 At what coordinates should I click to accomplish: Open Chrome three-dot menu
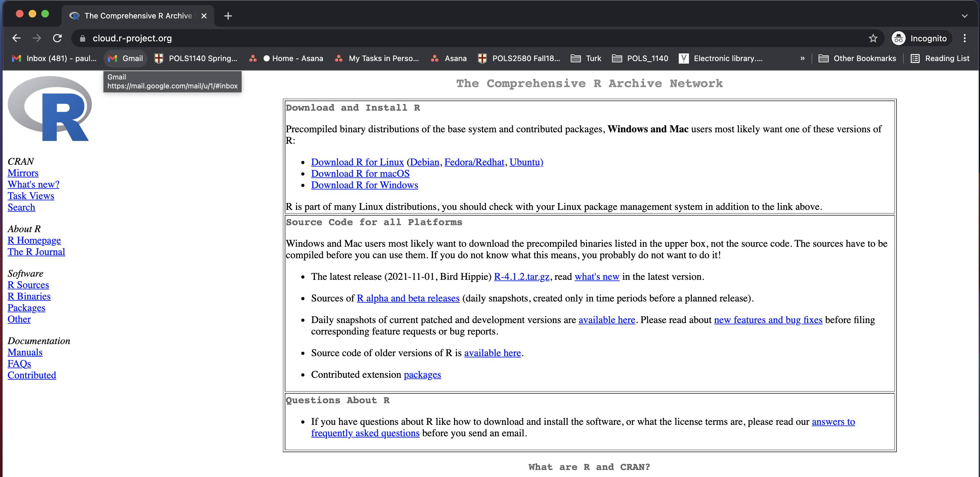pos(964,38)
